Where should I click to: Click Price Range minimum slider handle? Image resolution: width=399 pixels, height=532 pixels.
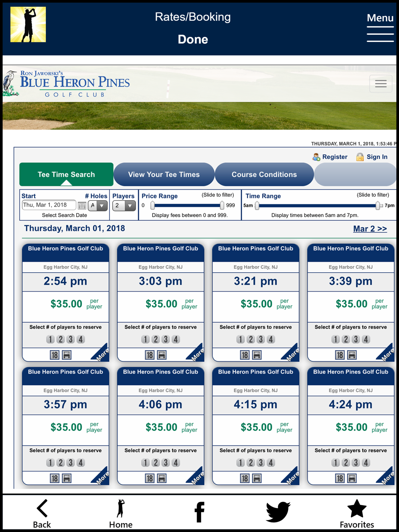[x=152, y=205]
